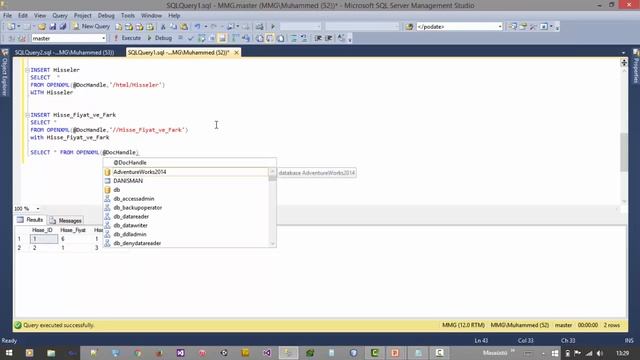
Task: Open the Undo history dropdown arrow
Action: coord(205,27)
